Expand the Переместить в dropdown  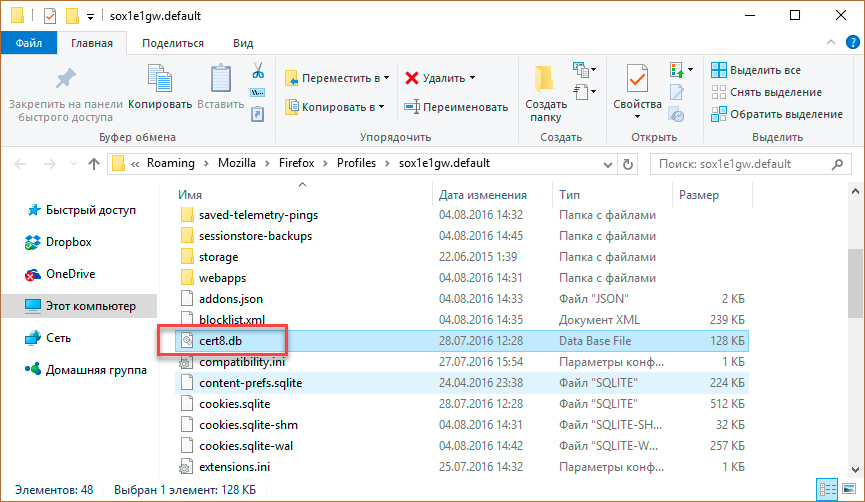point(387,78)
